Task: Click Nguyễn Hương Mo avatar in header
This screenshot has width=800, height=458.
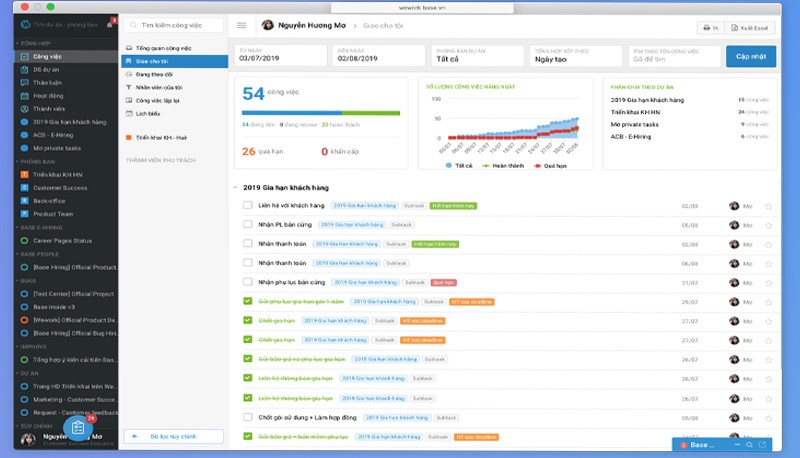Action: click(267, 25)
